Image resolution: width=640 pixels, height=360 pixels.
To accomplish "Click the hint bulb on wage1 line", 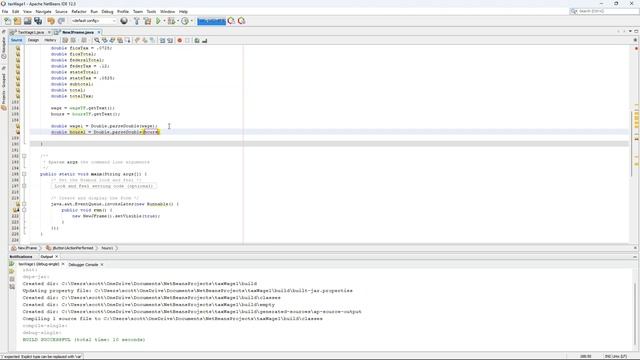I will point(18,126).
